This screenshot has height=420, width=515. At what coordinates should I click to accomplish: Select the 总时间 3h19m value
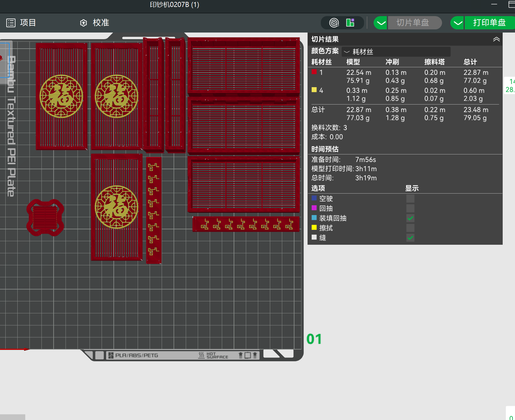(366, 178)
